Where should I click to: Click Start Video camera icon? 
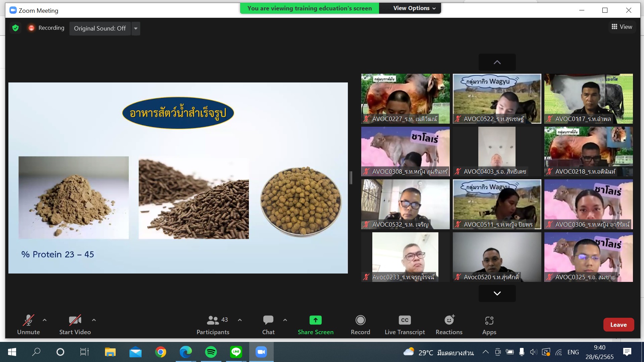click(x=75, y=320)
